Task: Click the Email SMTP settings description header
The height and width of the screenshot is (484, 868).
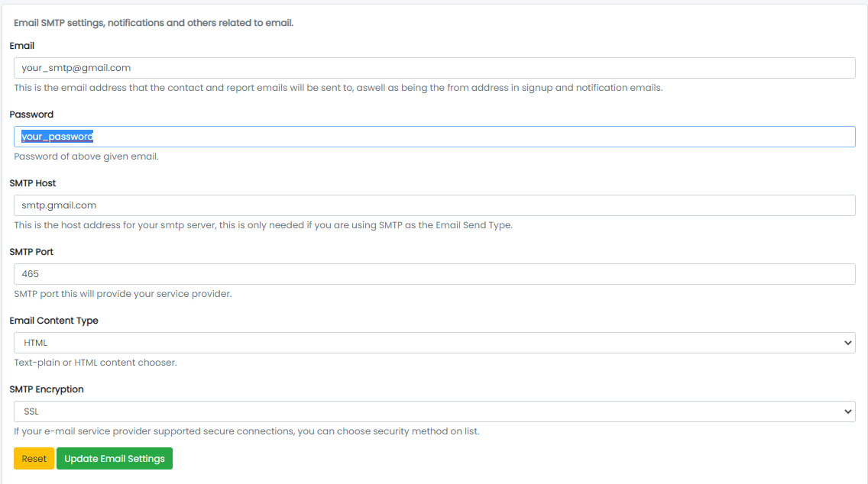Action: click(154, 23)
